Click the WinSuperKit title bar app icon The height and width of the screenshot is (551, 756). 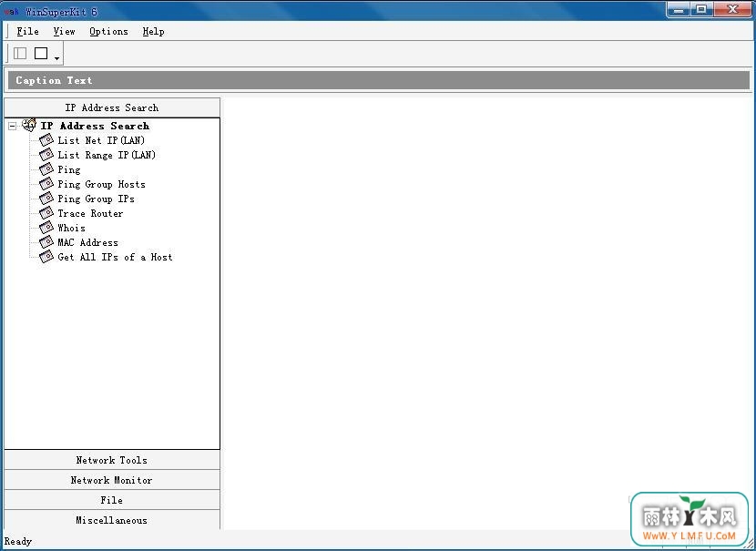coord(11,11)
